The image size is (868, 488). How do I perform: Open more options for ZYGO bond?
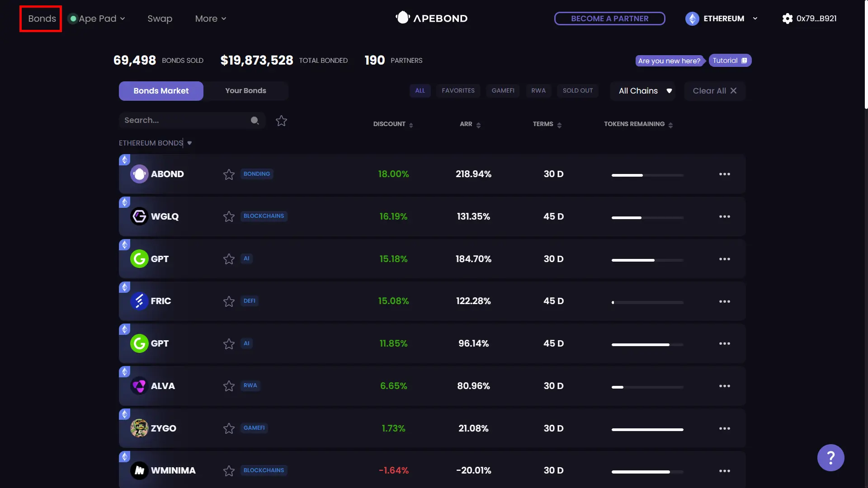[725, 428]
